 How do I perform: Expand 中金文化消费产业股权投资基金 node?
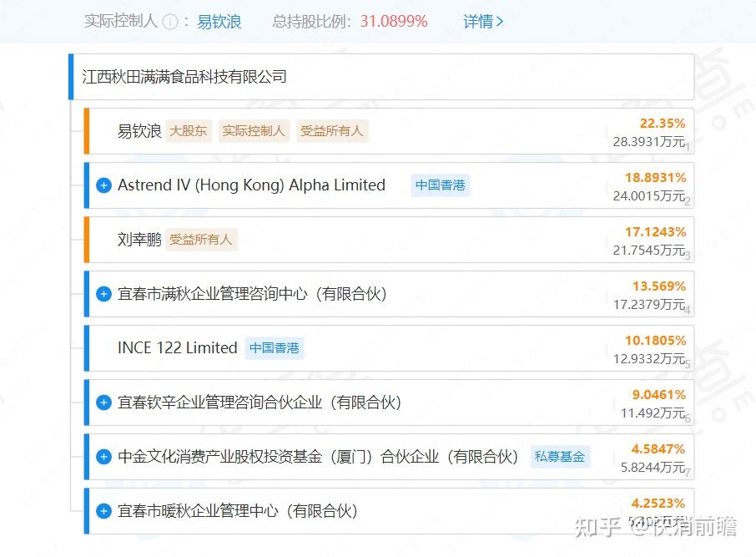pyautogui.click(x=103, y=457)
